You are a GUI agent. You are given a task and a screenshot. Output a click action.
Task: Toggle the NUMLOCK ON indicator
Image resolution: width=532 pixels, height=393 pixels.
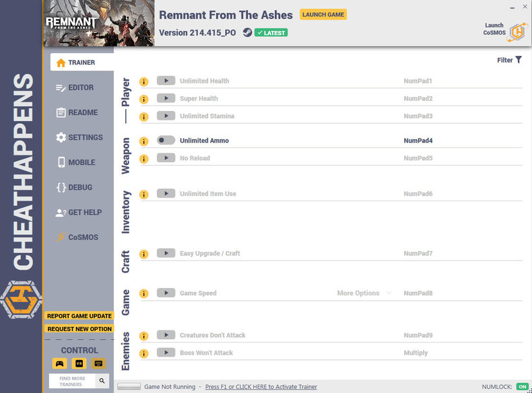(x=523, y=386)
